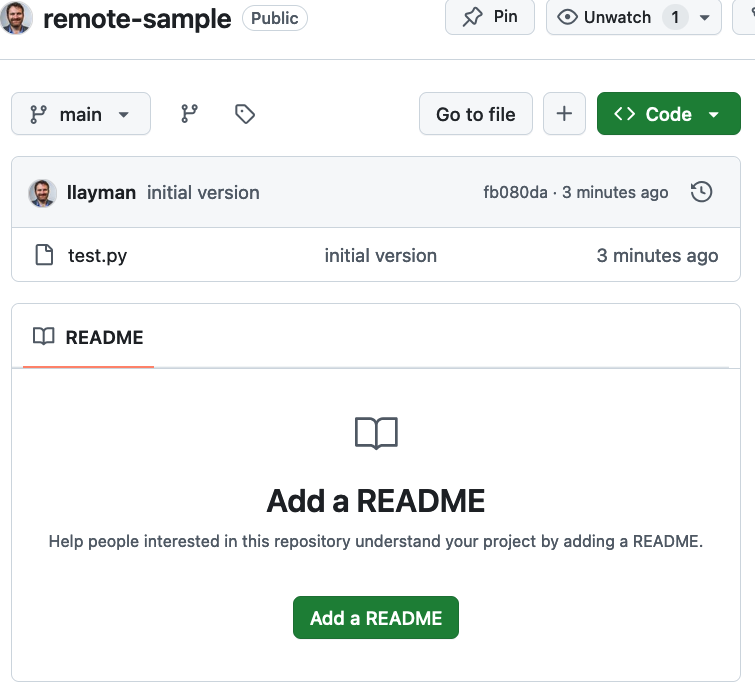The image size is (755, 695).
Task: Open the remote-sample repository title link
Action: click(137, 19)
